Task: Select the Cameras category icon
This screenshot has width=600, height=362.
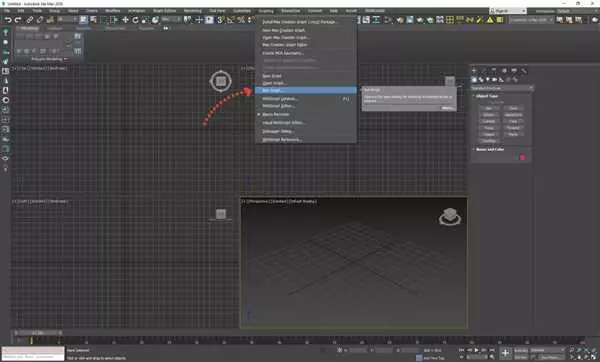Action: [494, 80]
